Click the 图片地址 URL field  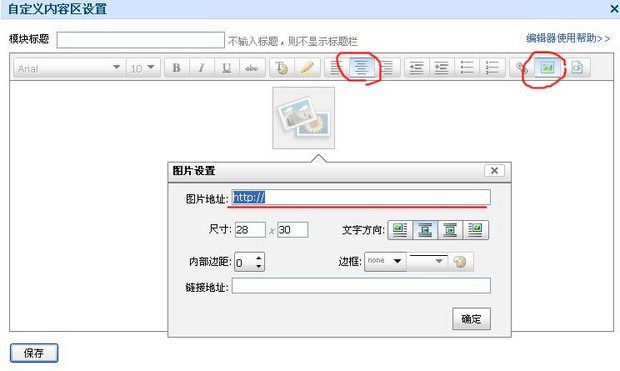[x=361, y=197]
